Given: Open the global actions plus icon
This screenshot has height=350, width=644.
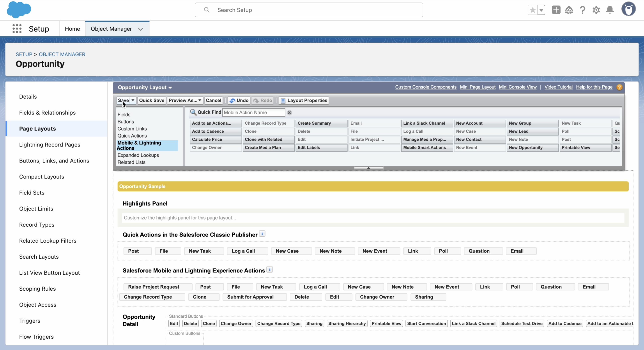Looking at the screenshot, I should (x=556, y=10).
